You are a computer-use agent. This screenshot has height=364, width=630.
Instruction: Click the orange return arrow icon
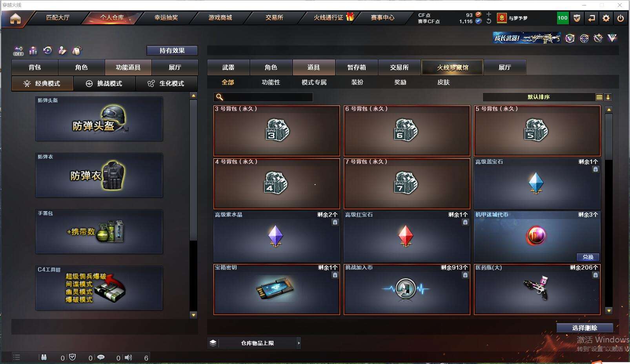592,18
